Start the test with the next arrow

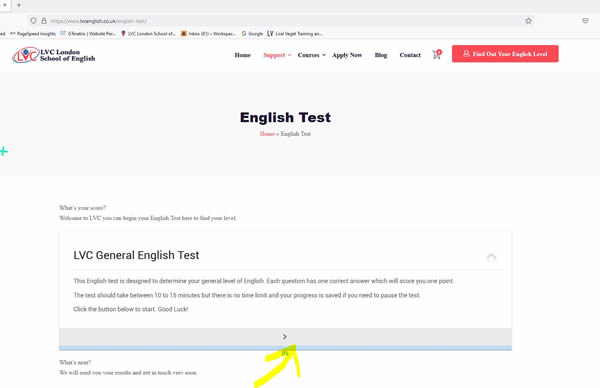[285, 337]
